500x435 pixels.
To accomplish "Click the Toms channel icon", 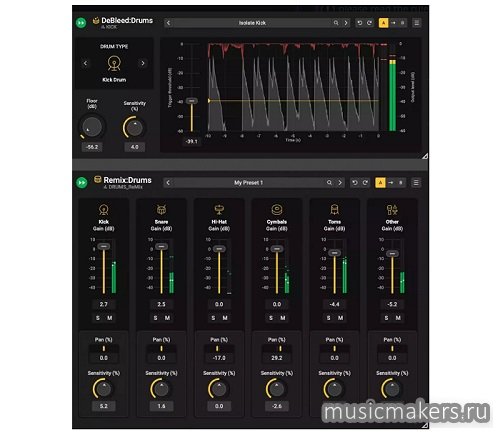I will tap(334, 210).
